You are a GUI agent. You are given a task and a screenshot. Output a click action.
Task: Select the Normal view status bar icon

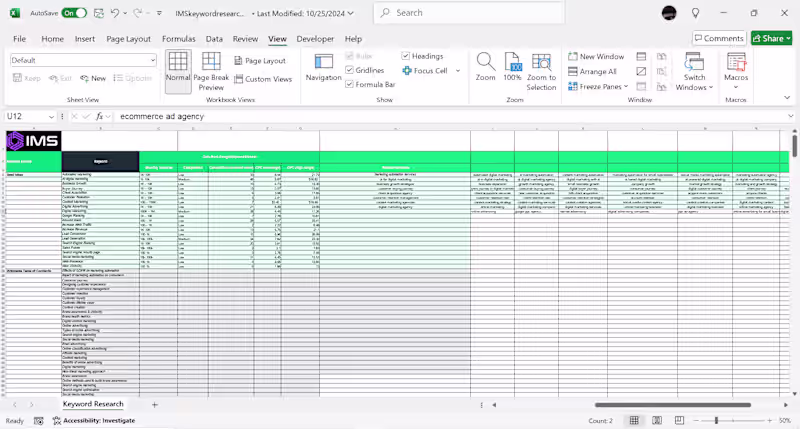634,420
